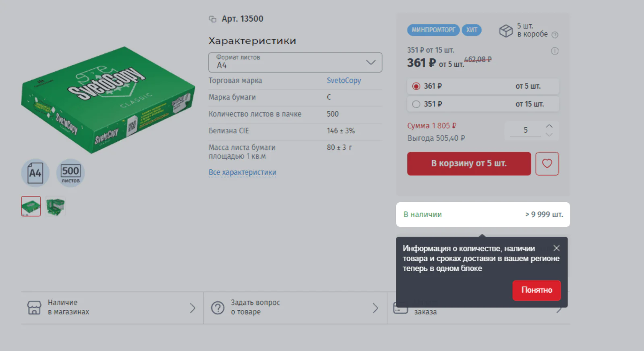The width and height of the screenshot is (644, 351).
Task: Click the main SvetoCopy product image
Action: (108, 100)
